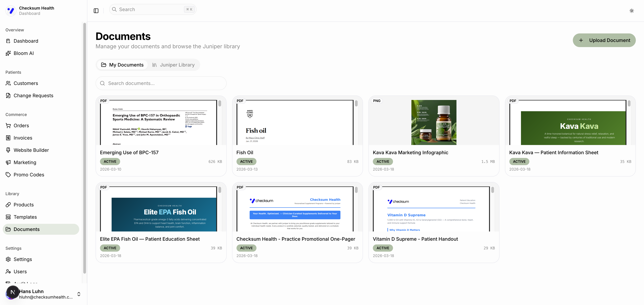This screenshot has height=305, width=644.
Task: Click the Invoices receipt icon
Action: pyautogui.click(x=8, y=138)
